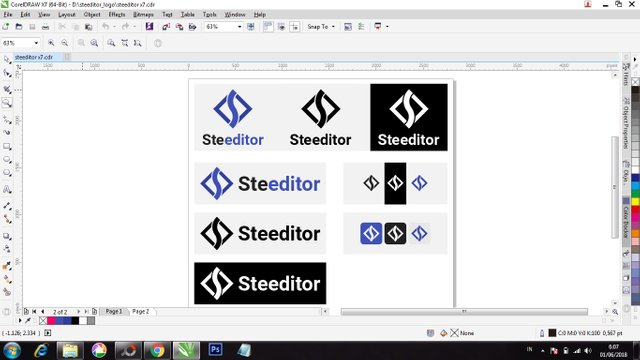Toggle Show Guidelines button
This screenshot has height=360, width=640.
point(294,27)
